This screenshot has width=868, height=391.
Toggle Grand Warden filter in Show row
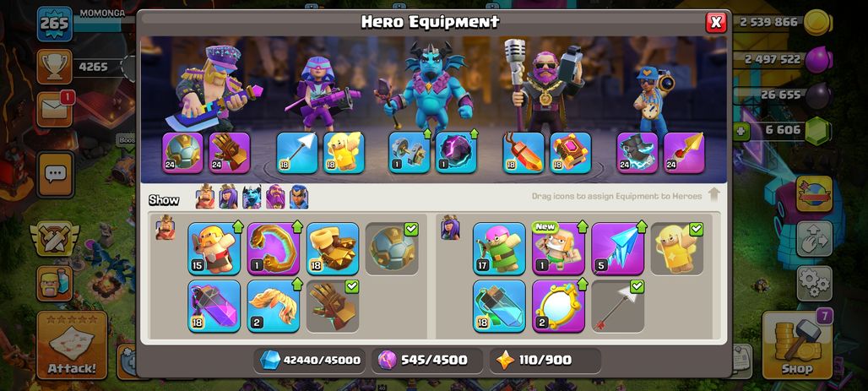coord(275,197)
